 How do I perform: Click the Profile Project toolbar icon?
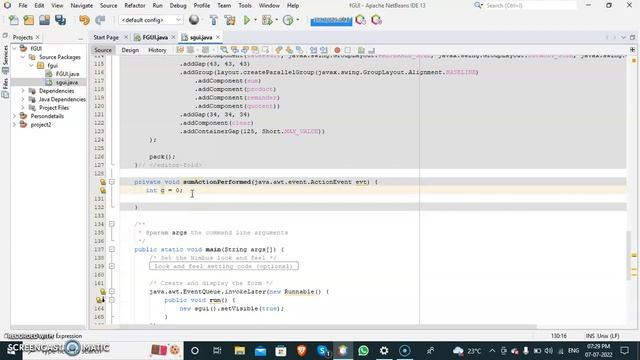pos(288,20)
